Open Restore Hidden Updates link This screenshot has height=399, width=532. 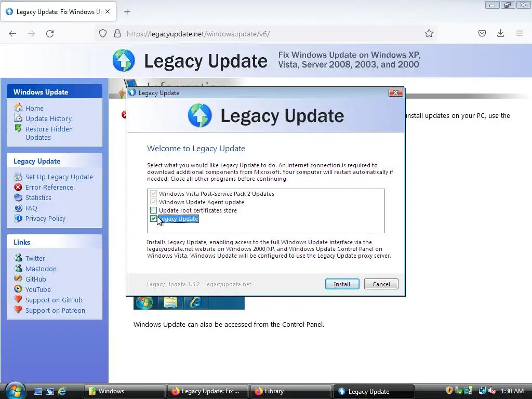(49, 133)
